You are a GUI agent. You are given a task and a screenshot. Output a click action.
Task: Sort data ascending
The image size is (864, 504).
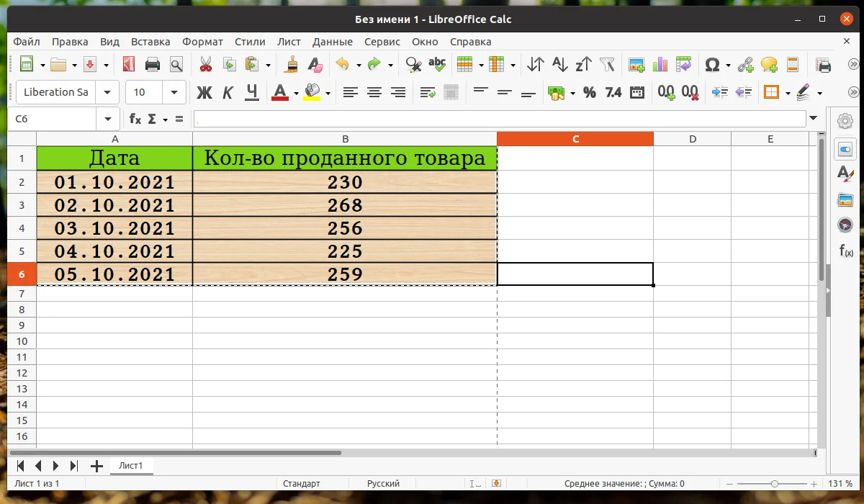click(559, 64)
